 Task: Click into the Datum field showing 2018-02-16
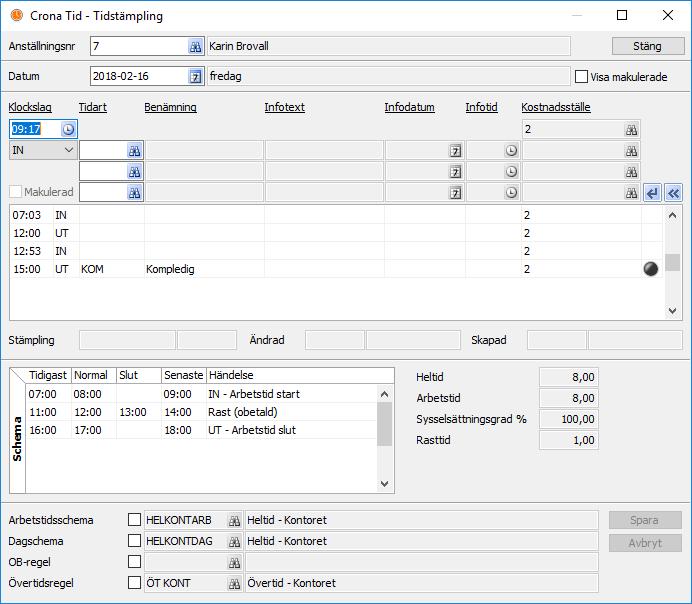[x=139, y=76]
